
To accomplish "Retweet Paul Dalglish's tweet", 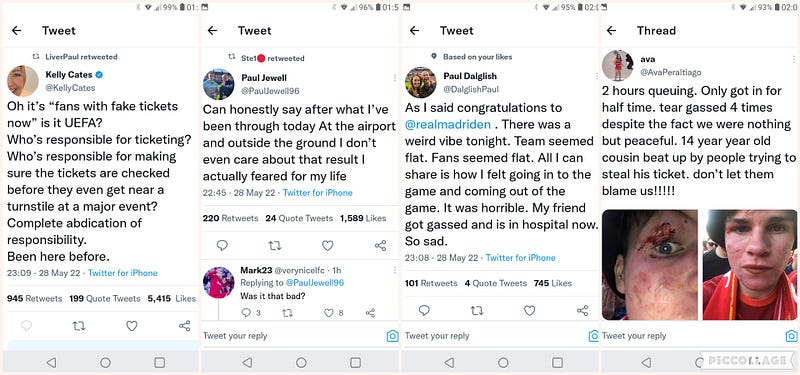I will coord(477,310).
